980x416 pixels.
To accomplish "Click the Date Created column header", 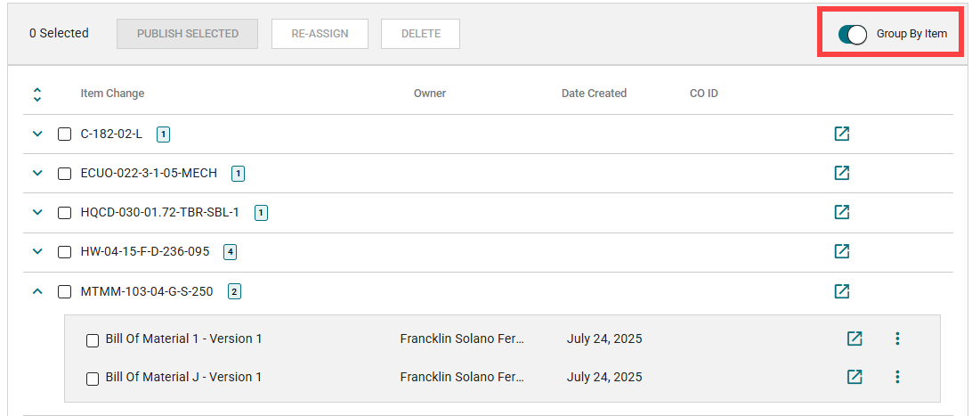I will [x=594, y=94].
